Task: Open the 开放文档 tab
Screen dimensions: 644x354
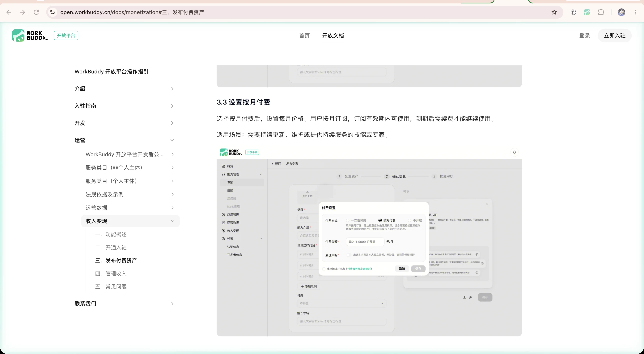Action: [x=333, y=35]
